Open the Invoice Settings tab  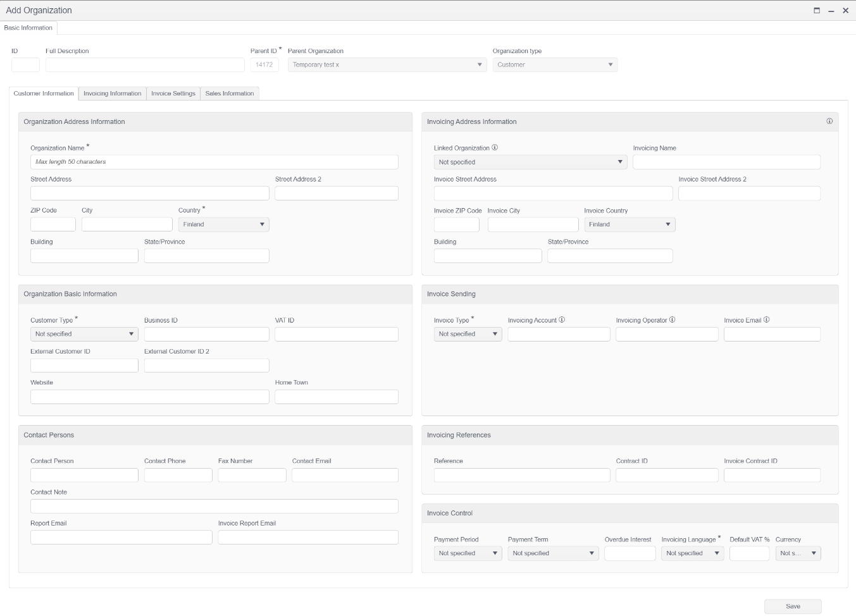(173, 94)
